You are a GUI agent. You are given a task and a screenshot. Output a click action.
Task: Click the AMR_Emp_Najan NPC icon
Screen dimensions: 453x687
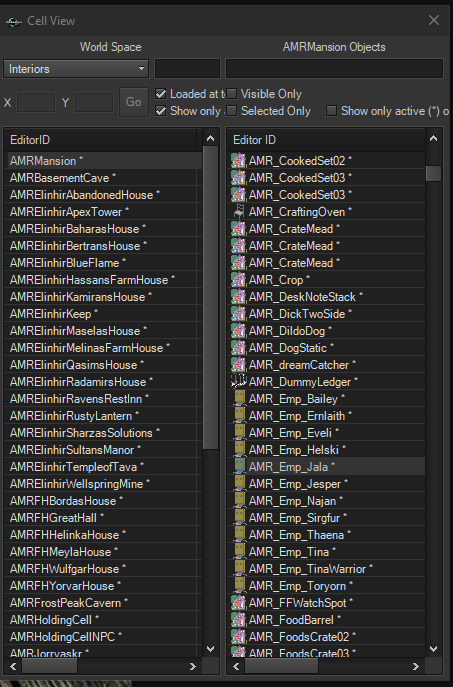(239, 501)
